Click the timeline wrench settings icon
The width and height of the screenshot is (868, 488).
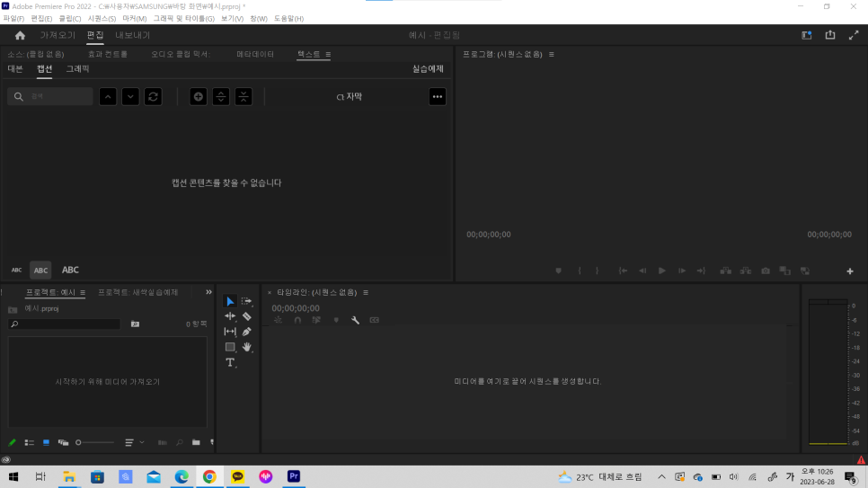pyautogui.click(x=356, y=320)
